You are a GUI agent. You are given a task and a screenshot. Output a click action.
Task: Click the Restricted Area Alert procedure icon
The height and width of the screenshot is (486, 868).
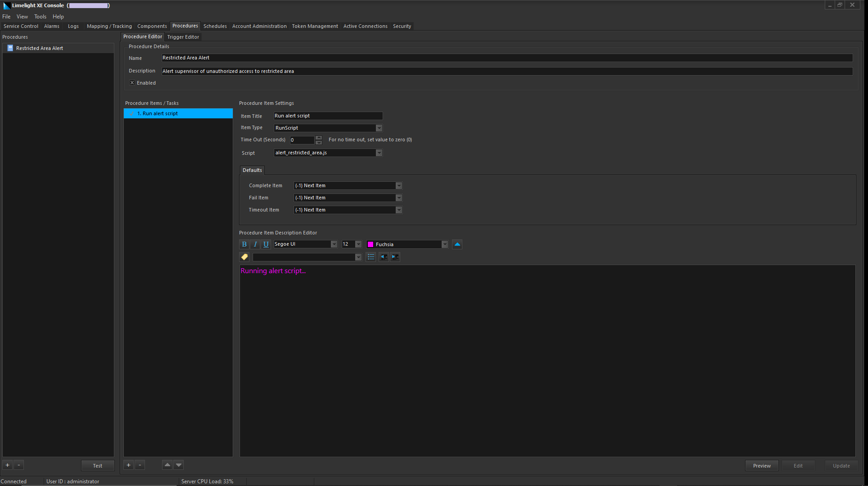(x=10, y=48)
